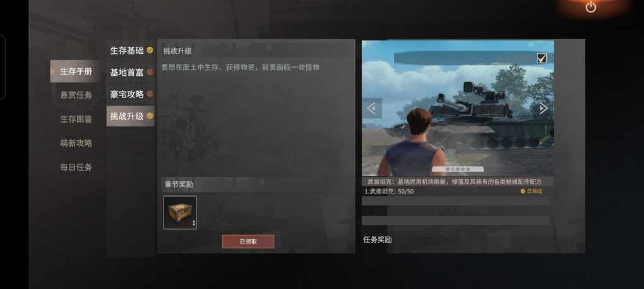Click the chapter reward crate thumbnail
Viewport: 644px width, 289px height.
pos(180,212)
